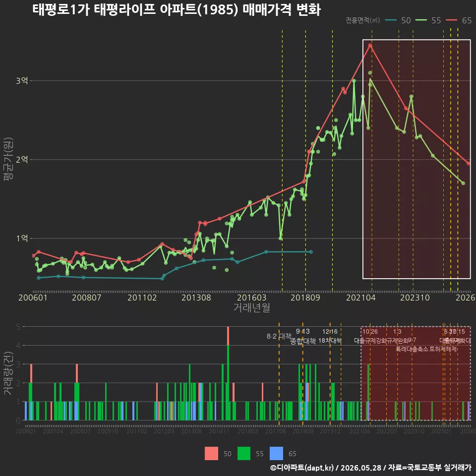Image resolution: width=476 pixels, height=476 pixels.
Task: Click the 3억 y-axis label
Action: [22, 81]
